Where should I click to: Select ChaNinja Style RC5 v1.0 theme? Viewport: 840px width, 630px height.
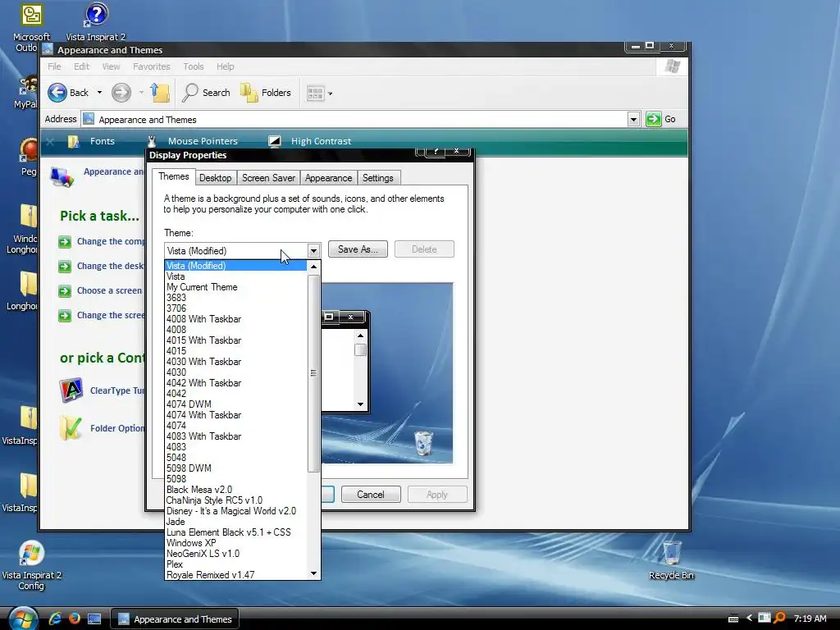(x=235, y=500)
